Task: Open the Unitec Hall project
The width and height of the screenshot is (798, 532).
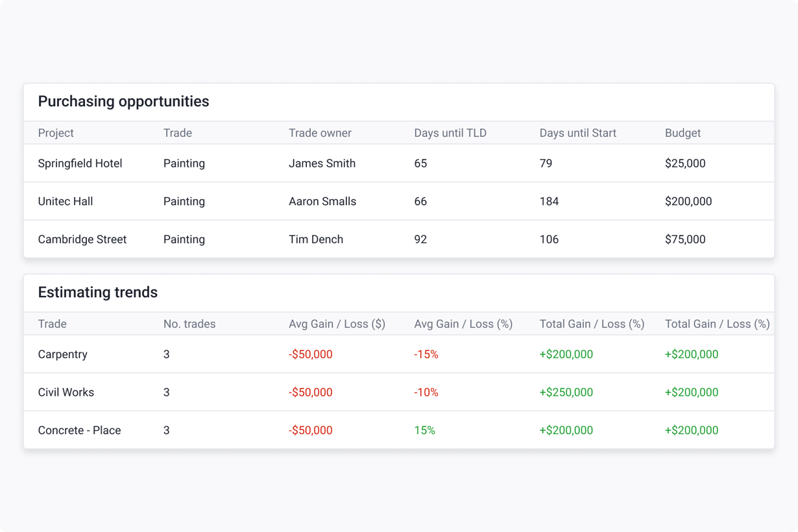Action: point(66,201)
